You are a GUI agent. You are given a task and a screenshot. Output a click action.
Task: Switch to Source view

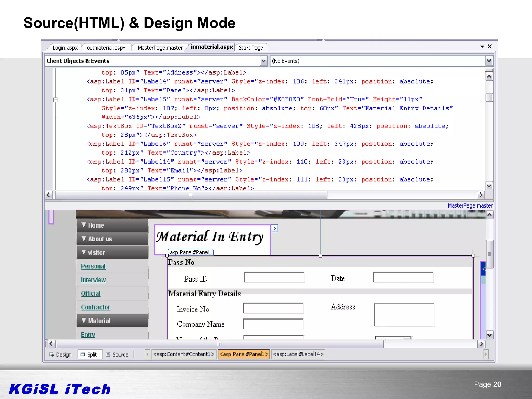(x=117, y=355)
